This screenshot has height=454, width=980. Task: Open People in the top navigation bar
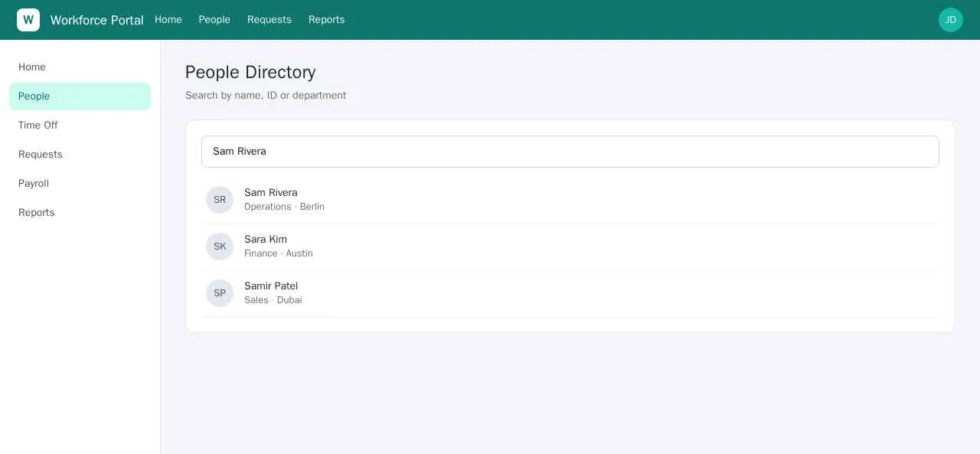pyautogui.click(x=214, y=20)
